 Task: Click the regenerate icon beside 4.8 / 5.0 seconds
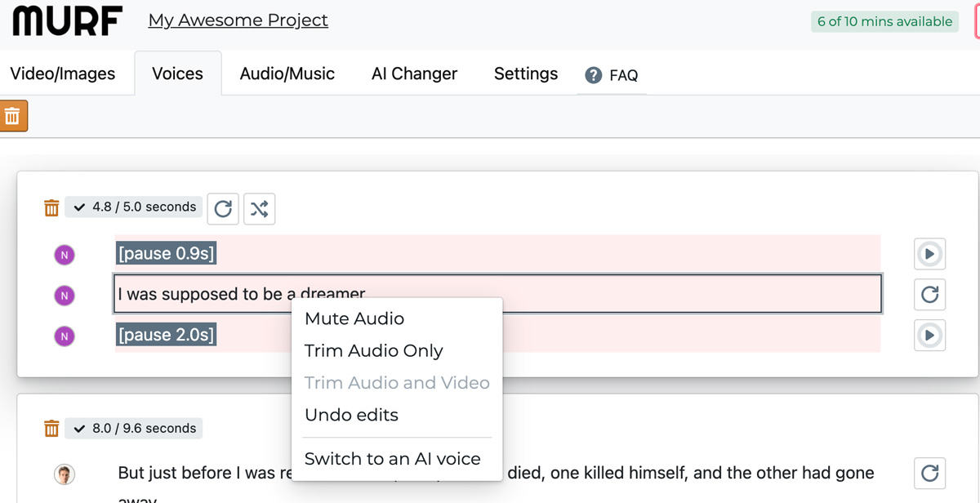(x=223, y=208)
